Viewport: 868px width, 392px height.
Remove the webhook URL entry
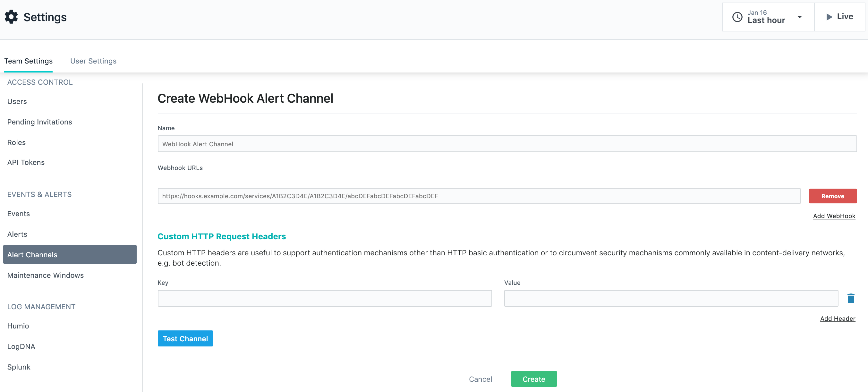pyautogui.click(x=832, y=196)
